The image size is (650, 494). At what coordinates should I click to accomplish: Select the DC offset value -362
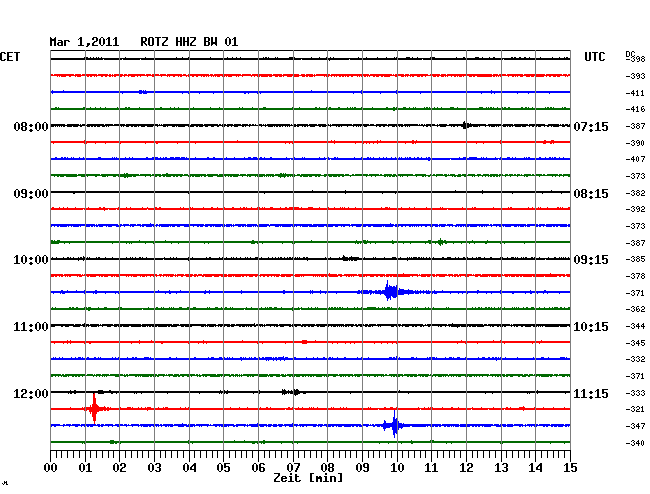(635, 309)
